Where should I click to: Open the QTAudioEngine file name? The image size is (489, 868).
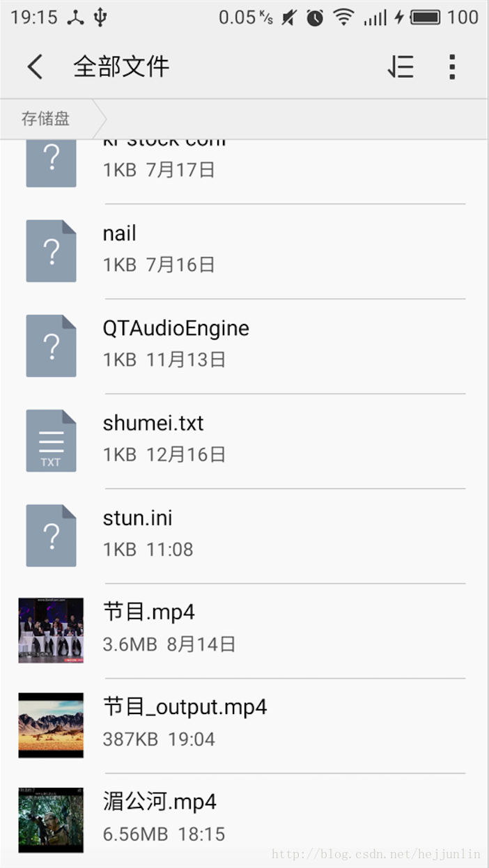176,328
